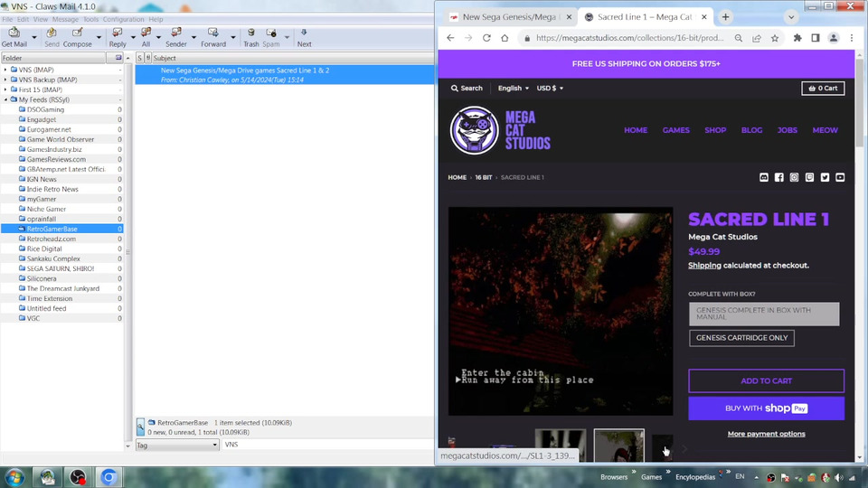Open the browser three-dot menu
The image size is (868, 488).
pyautogui.click(x=852, y=38)
